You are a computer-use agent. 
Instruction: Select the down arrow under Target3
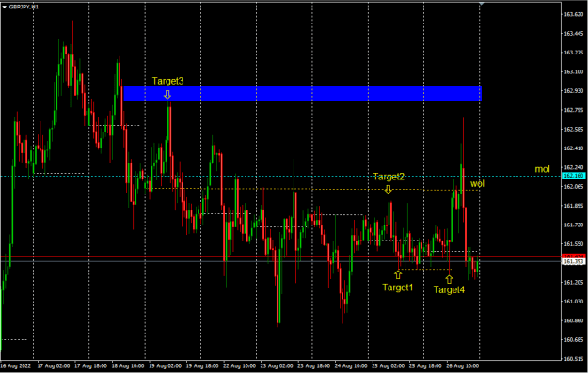tap(167, 94)
